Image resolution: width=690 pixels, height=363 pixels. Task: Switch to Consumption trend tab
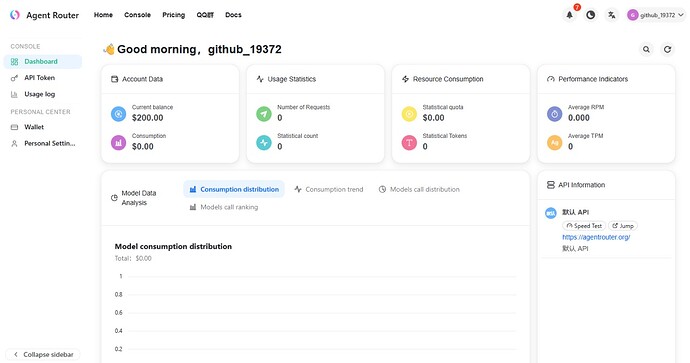click(329, 189)
